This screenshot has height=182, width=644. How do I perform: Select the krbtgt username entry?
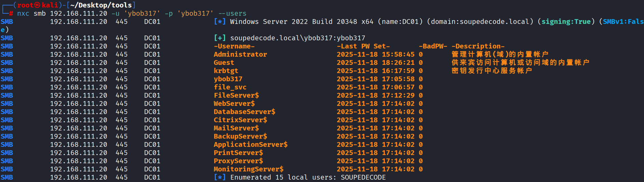tap(226, 71)
